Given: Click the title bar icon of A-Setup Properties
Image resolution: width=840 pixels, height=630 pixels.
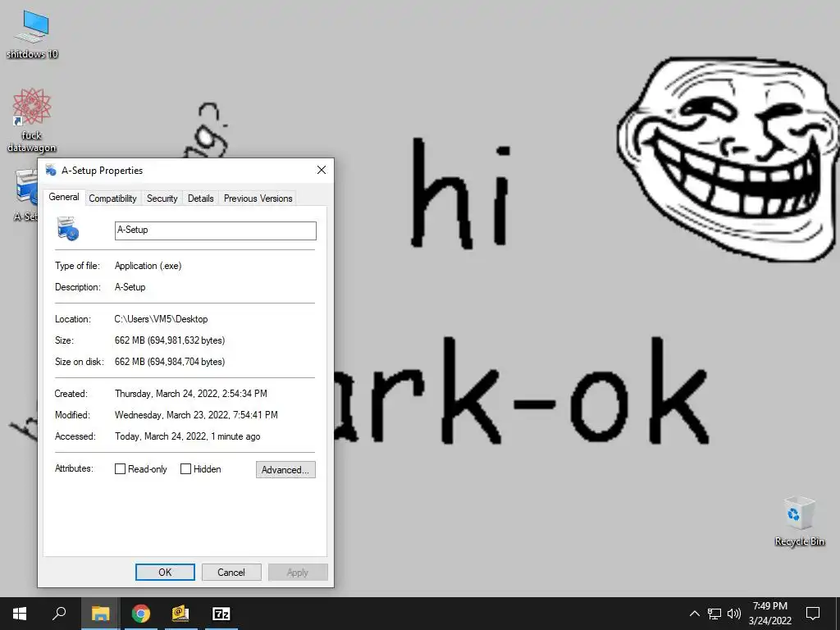Looking at the screenshot, I should pyautogui.click(x=51, y=171).
